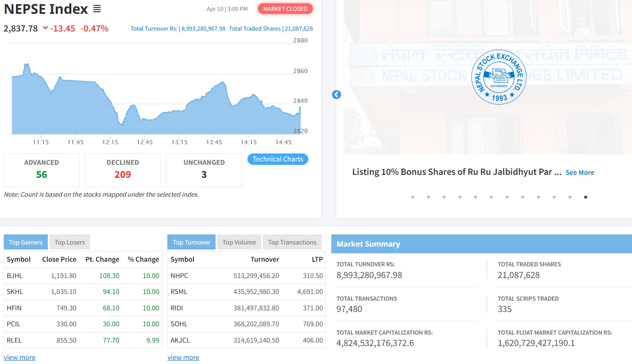632x364 pixels.
Task: Open the NEPSE Index hamburger menu icon
Action: [x=97, y=9]
